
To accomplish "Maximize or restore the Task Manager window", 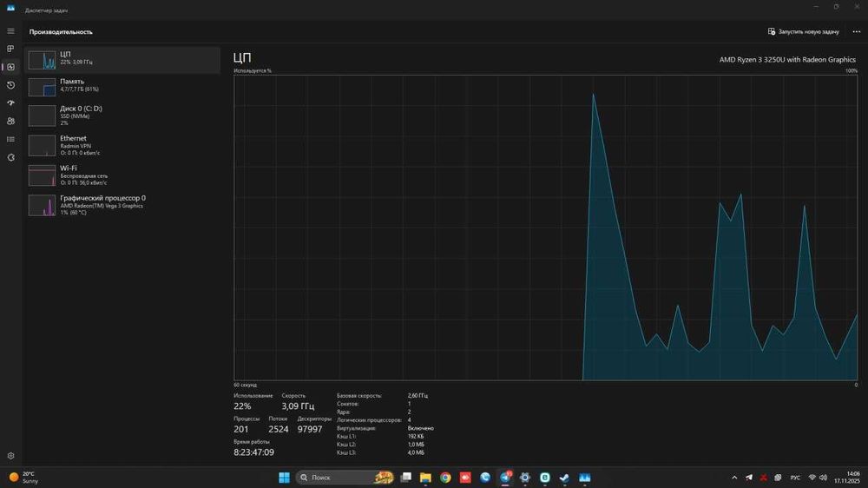I will click(x=837, y=7).
